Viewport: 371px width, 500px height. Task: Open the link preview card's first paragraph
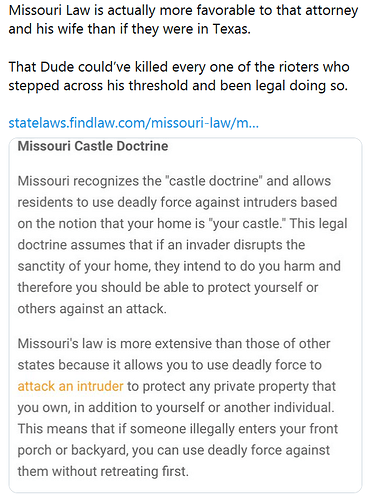pyautogui.click(x=182, y=245)
